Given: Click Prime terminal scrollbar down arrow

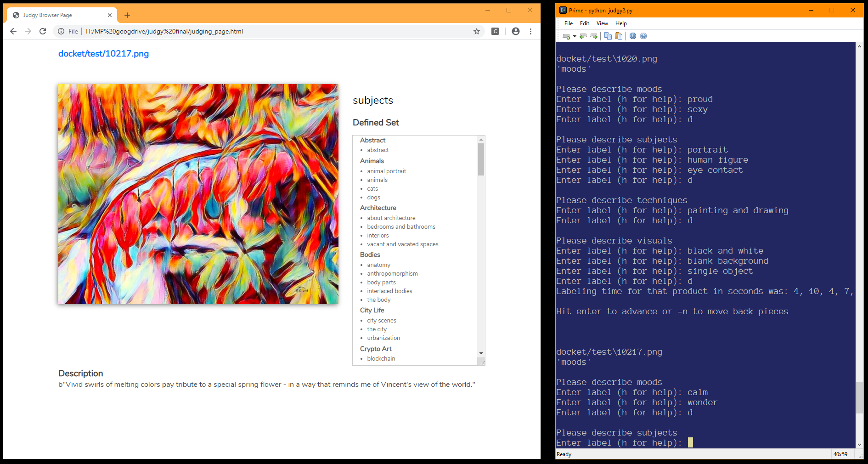Looking at the screenshot, I should coord(860,445).
